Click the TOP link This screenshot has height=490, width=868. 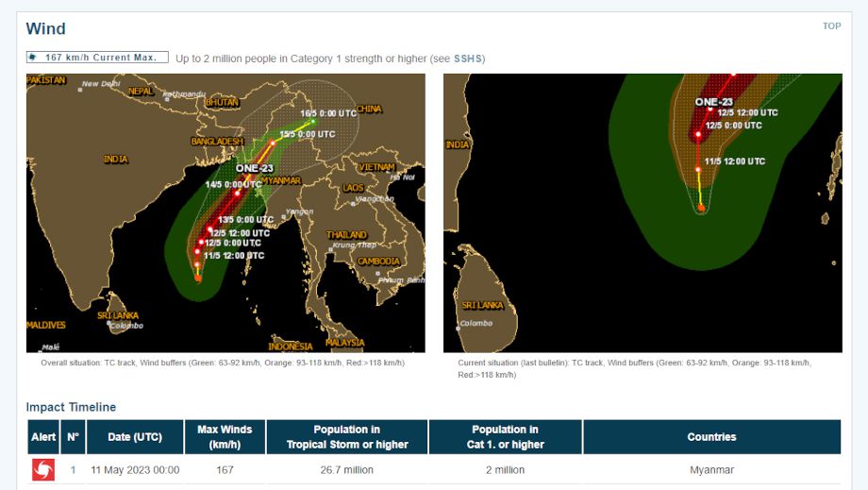click(831, 26)
